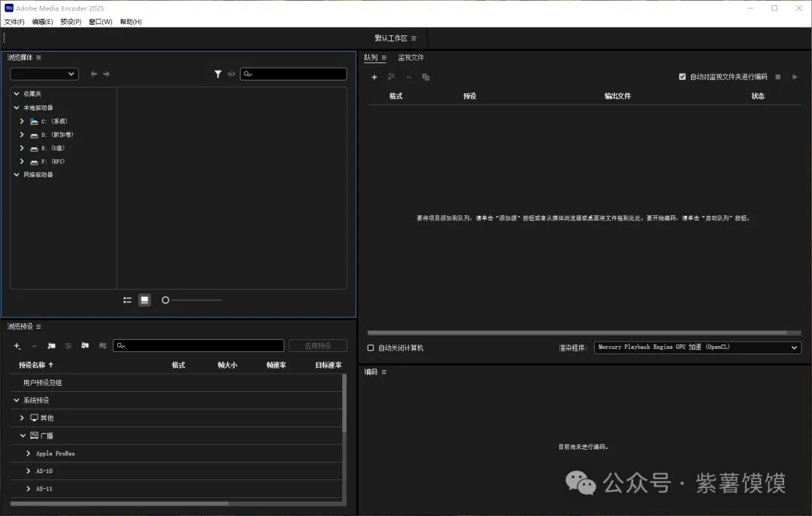
Task: Click the thumbnail size zoom slider handle
Action: (x=165, y=300)
